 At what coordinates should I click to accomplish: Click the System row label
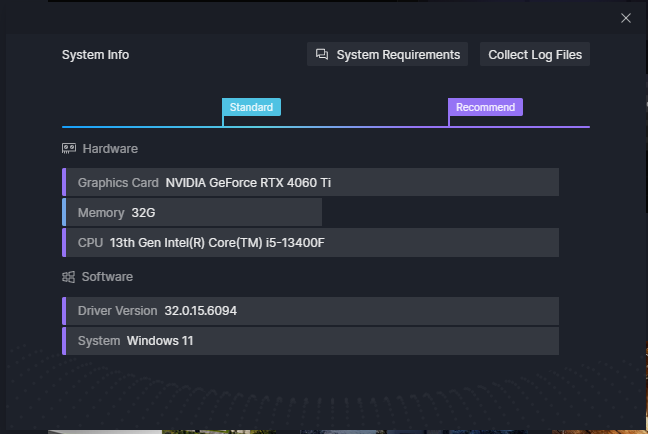[x=99, y=341]
